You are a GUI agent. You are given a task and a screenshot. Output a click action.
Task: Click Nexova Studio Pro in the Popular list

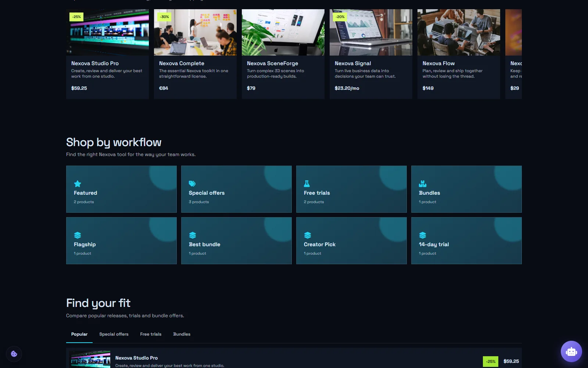(136, 358)
